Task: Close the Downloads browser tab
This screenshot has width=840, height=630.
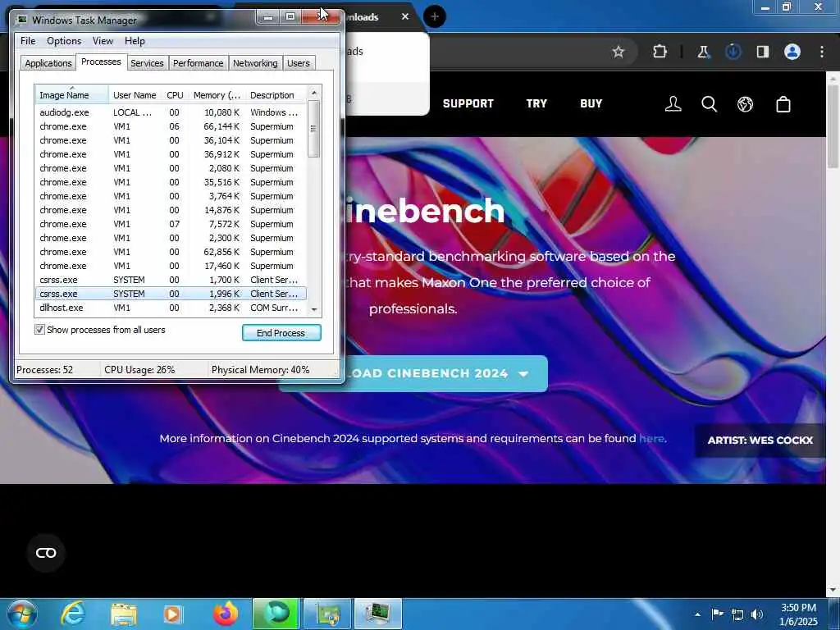Action: pos(405,16)
